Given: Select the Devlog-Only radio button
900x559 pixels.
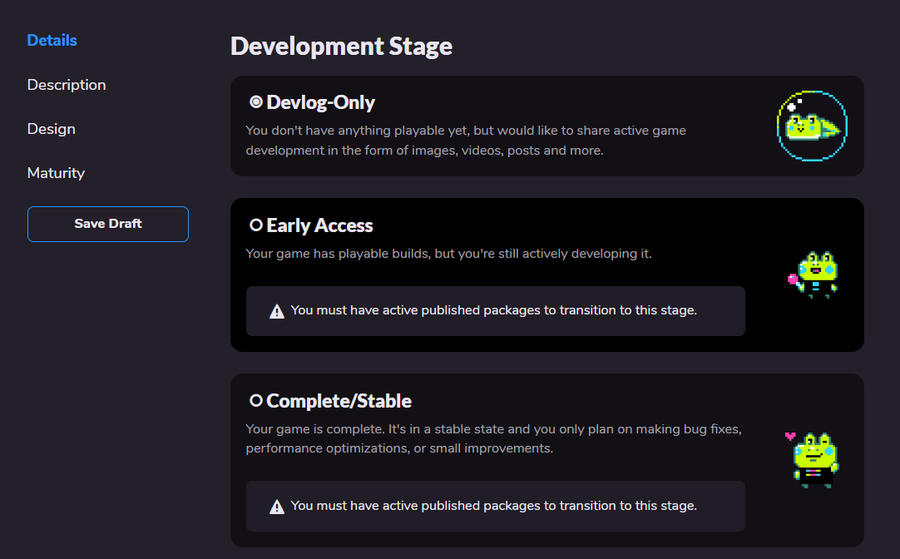Looking at the screenshot, I should tap(256, 102).
